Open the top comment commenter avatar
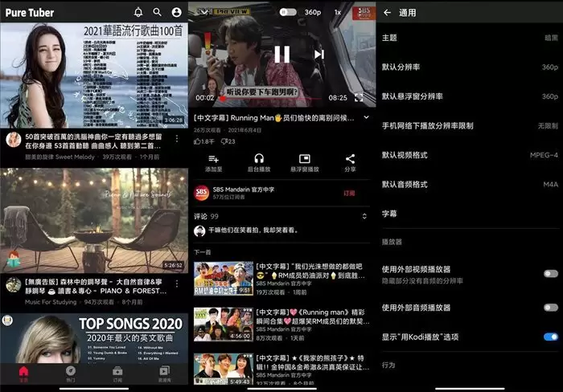Viewport: 563px width, 392px height. click(x=199, y=231)
